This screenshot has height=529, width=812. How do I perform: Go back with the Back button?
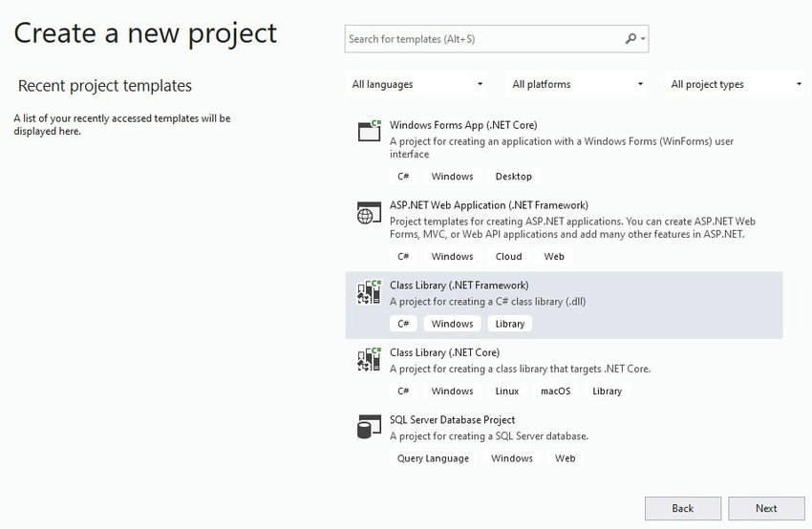point(683,508)
